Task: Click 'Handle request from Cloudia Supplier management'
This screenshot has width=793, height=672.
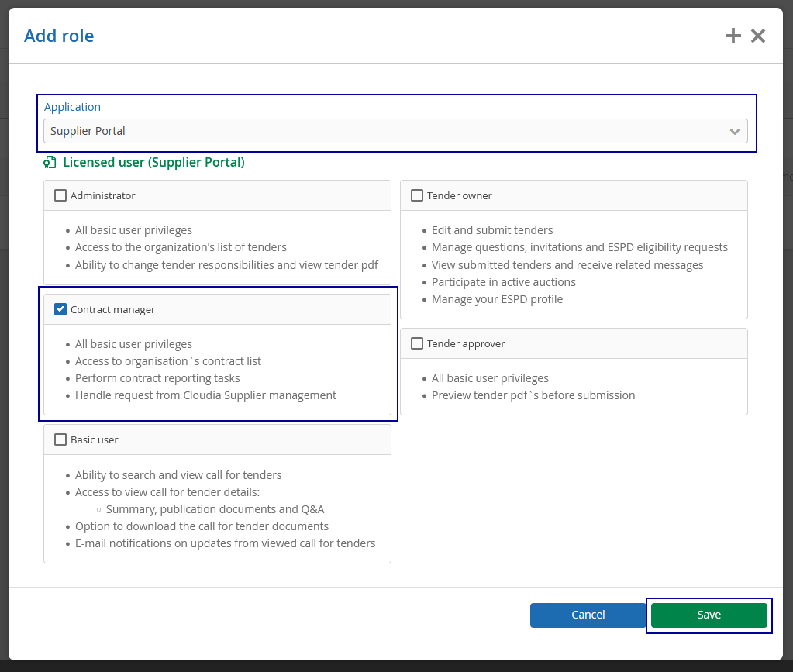Action: (x=205, y=395)
